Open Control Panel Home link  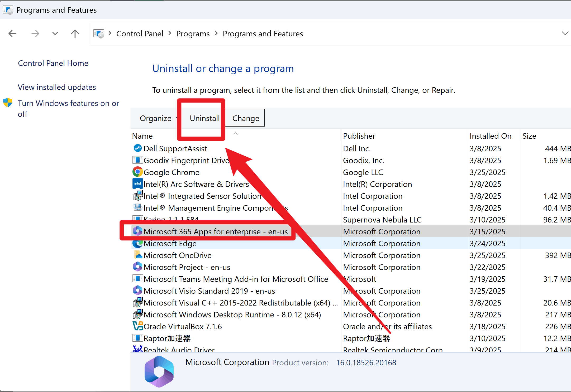(53, 63)
